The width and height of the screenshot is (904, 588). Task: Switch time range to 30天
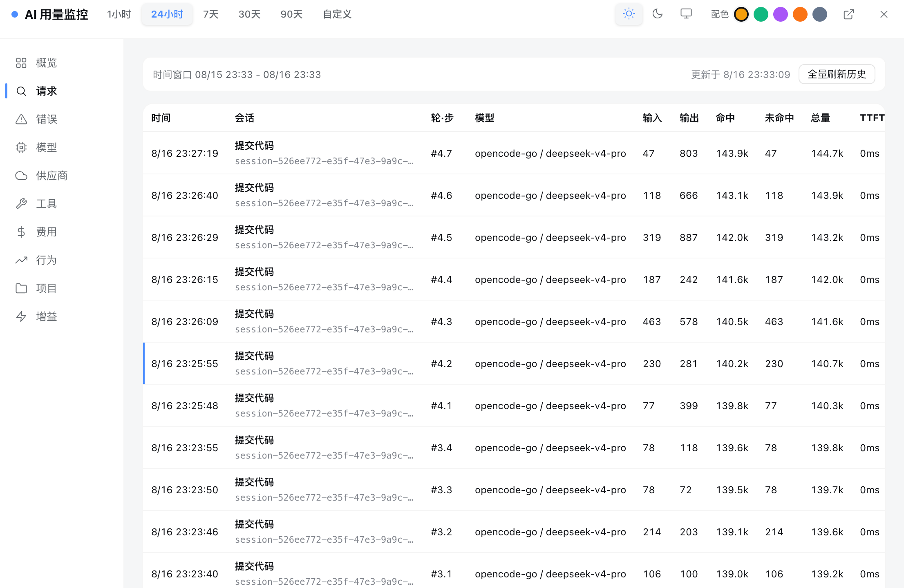pyautogui.click(x=250, y=14)
